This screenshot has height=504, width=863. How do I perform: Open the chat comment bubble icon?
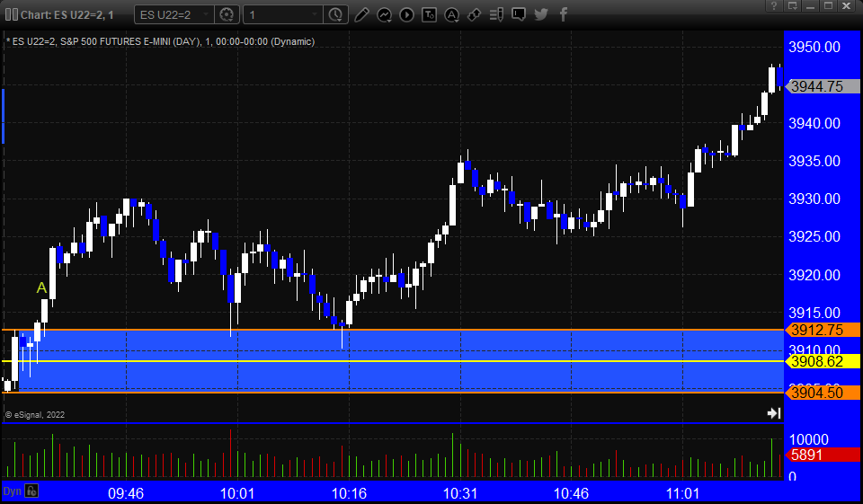click(x=519, y=15)
